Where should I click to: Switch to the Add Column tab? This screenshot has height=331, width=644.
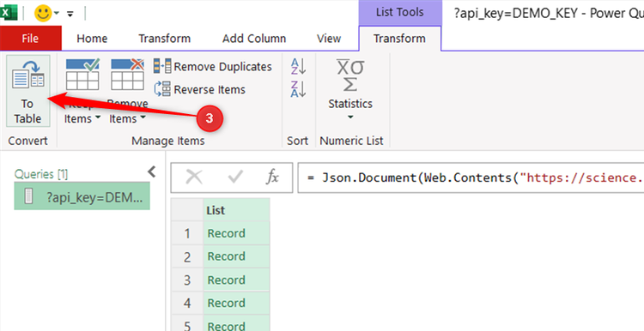coord(254,39)
